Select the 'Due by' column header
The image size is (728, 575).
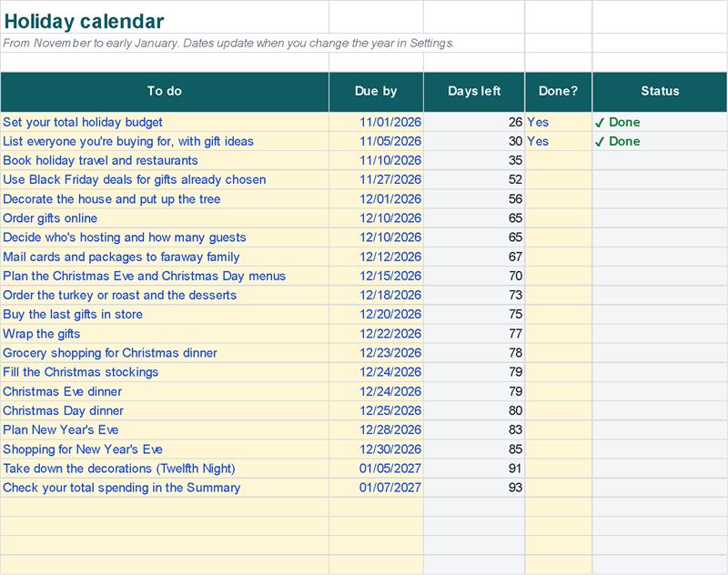click(376, 91)
